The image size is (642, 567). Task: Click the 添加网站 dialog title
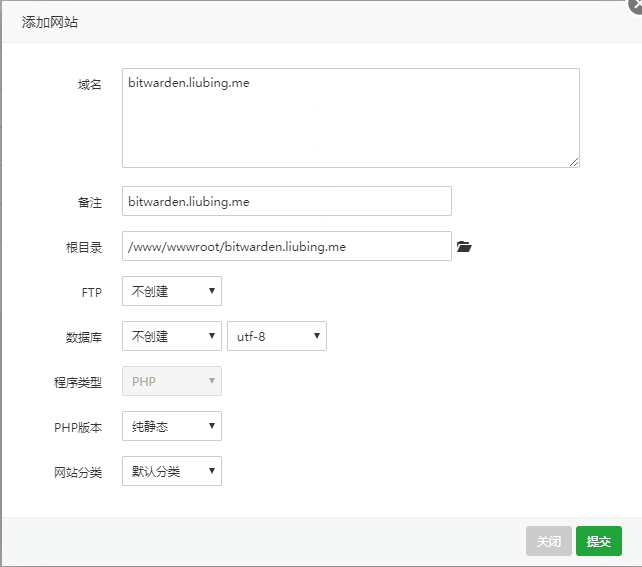[x=50, y=21]
